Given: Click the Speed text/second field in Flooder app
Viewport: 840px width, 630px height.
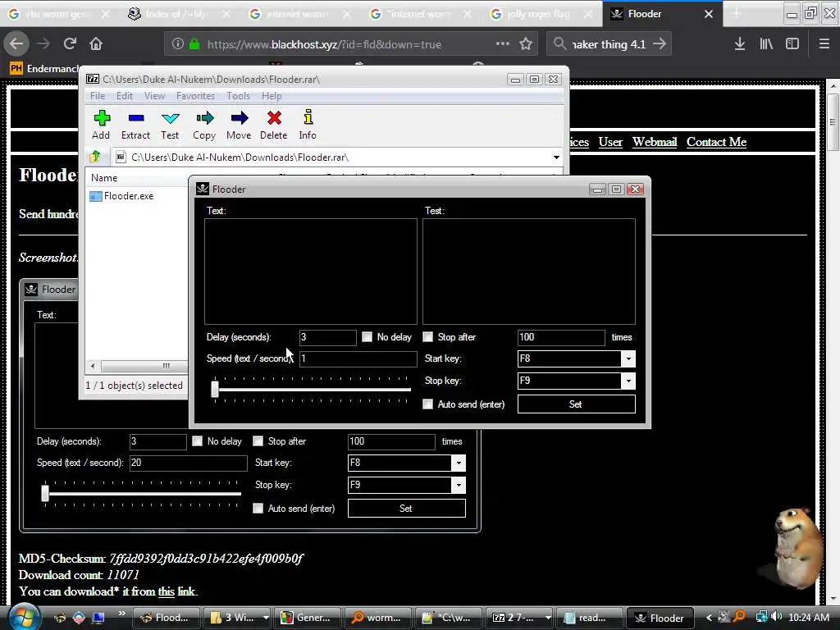Looking at the screenshot, I should click(358, 358).
